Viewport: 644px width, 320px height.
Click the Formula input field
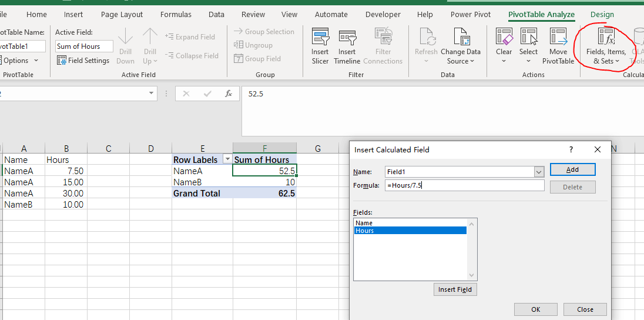(x=465, y=185)
